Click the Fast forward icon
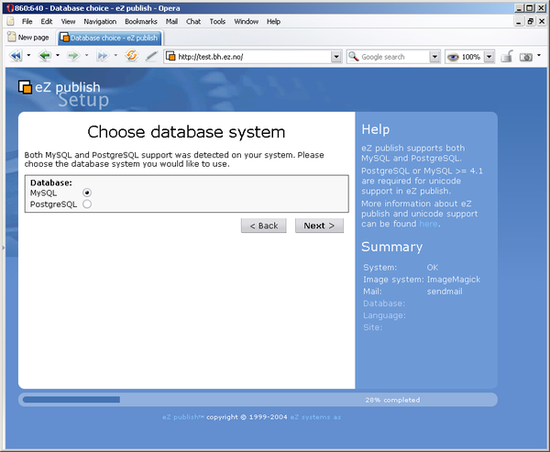The width and height of the screenshot is (550, 452). [102, 56]
